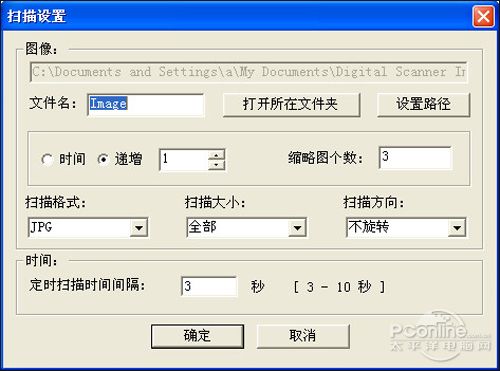Decrease the increment spinner value

click(217, 165)
